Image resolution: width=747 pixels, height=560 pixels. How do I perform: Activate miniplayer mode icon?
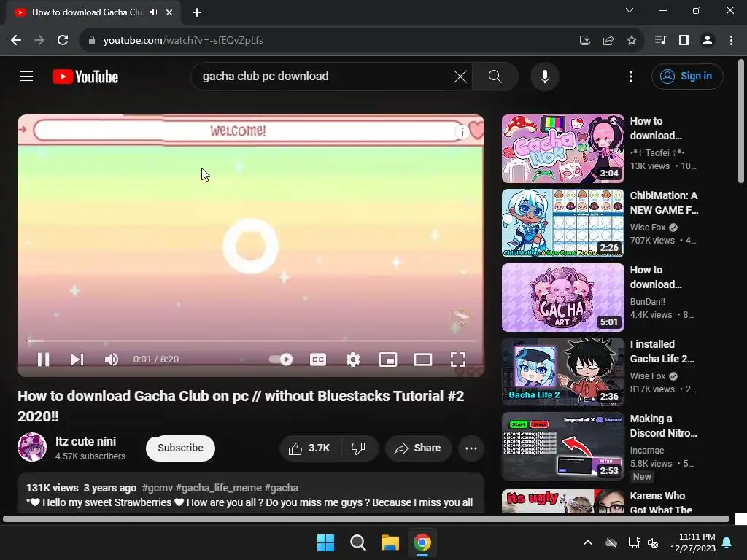pyautogui.click(x=388, y=359)
